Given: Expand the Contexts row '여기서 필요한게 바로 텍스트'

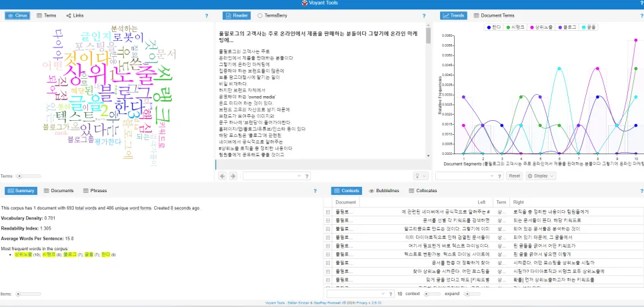Looking at the screenshot, I should (x=328, y=246).
